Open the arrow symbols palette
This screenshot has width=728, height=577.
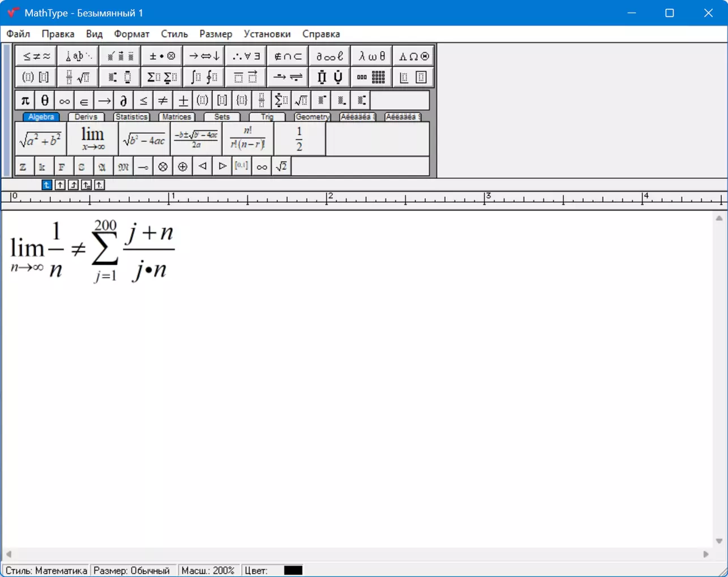click(x=204, y=56)
